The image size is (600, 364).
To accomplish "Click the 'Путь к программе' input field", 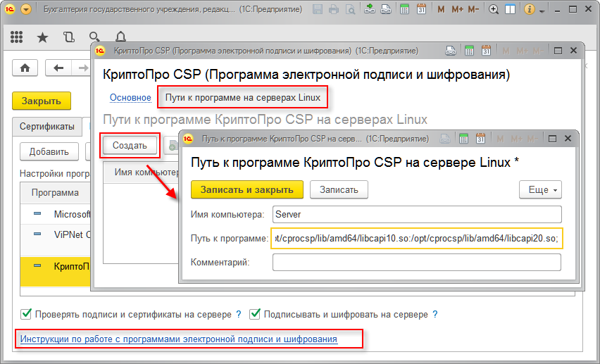I will pos(417,239).
